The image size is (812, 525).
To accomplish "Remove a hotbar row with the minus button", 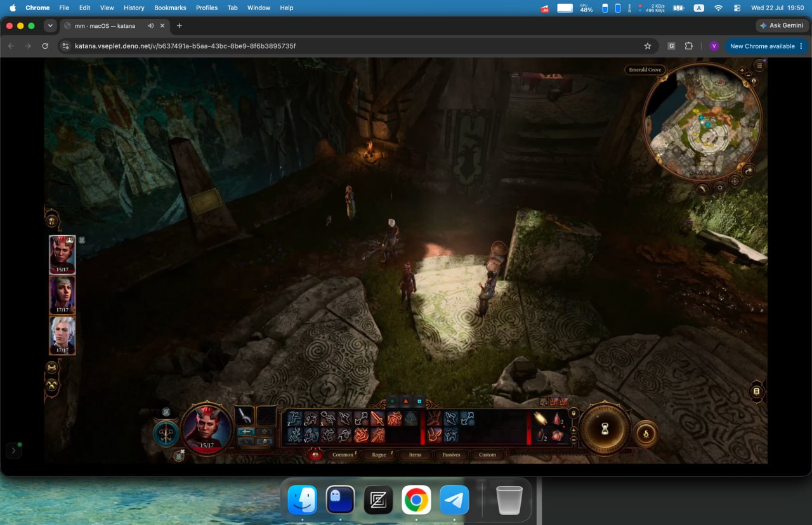I will pos(573,439).
